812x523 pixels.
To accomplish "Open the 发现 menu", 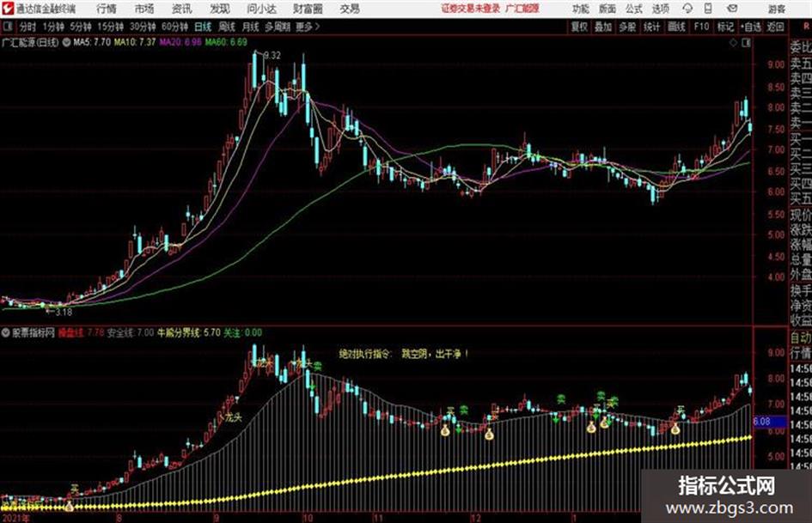I will [220, 9].
